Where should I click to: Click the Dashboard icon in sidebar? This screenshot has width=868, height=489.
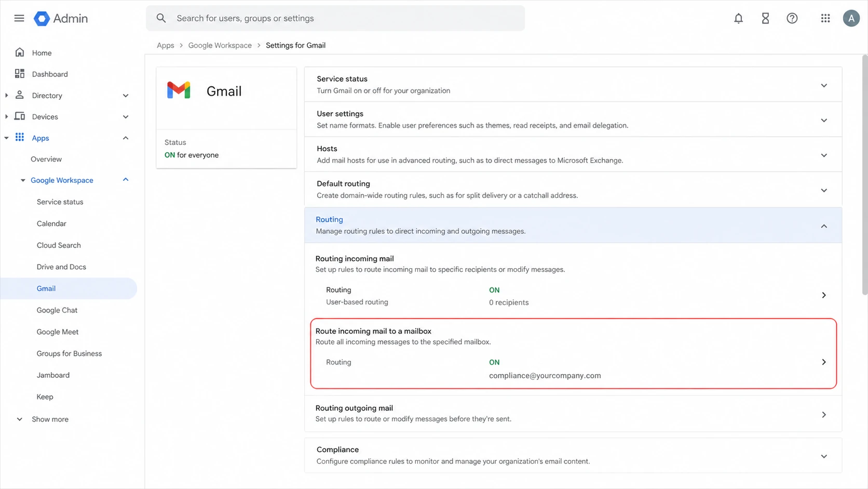pos(20,74)
